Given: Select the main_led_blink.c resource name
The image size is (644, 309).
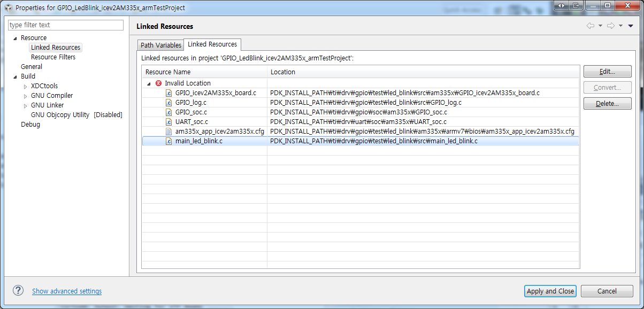Looking at the screenshot, I should coord(199,141).
